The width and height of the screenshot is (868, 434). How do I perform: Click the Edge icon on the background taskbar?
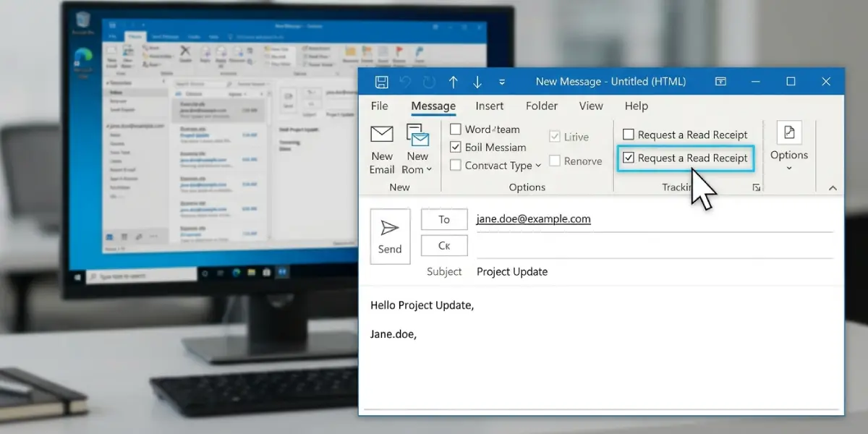click(x=236, y=273)
